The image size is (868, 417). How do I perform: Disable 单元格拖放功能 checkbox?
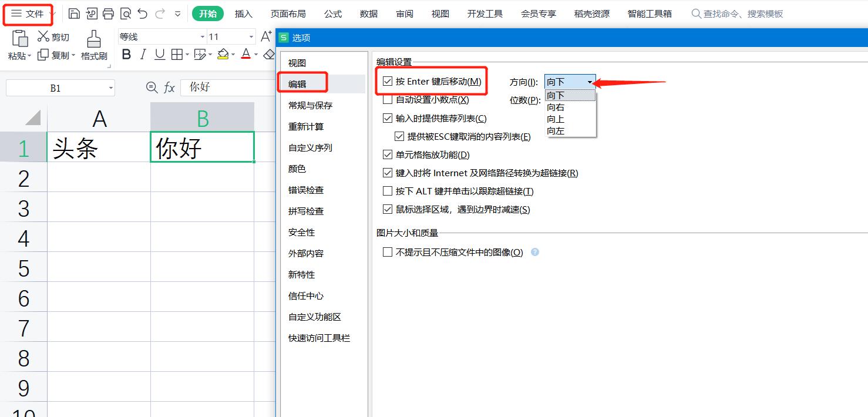[388, 155]
